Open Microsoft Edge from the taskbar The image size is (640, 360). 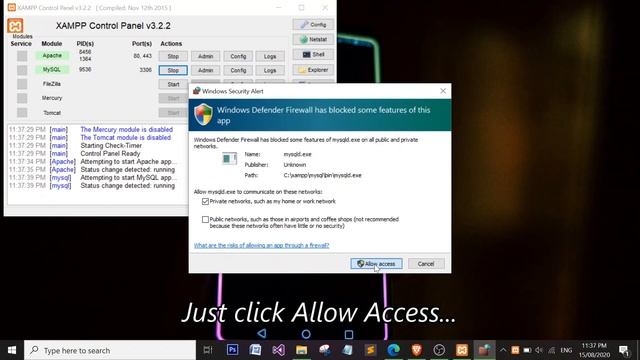(393, 350)
